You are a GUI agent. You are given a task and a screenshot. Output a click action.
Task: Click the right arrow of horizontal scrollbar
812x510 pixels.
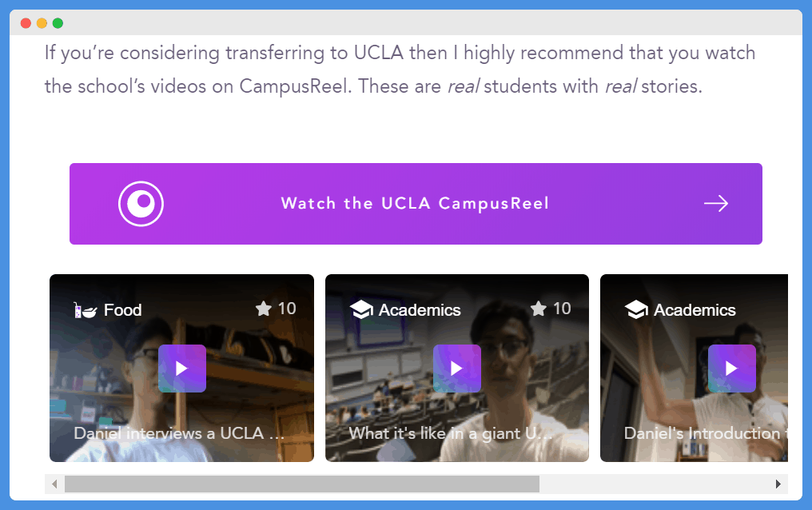coord(778,484)
